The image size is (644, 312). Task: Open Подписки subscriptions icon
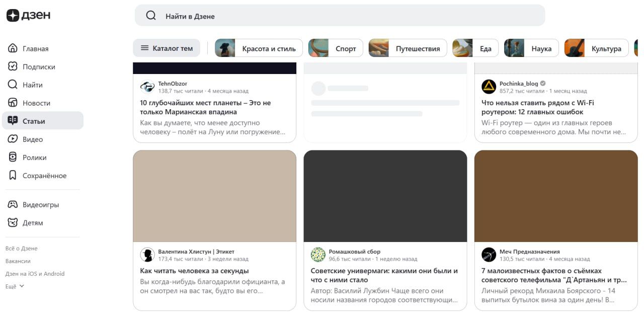click(13, 66)
